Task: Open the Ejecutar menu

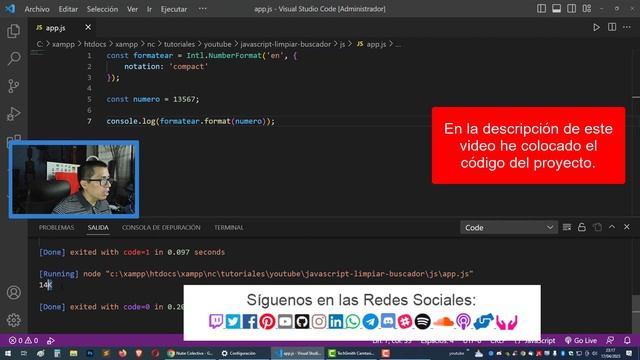Action: pos(174,9)
